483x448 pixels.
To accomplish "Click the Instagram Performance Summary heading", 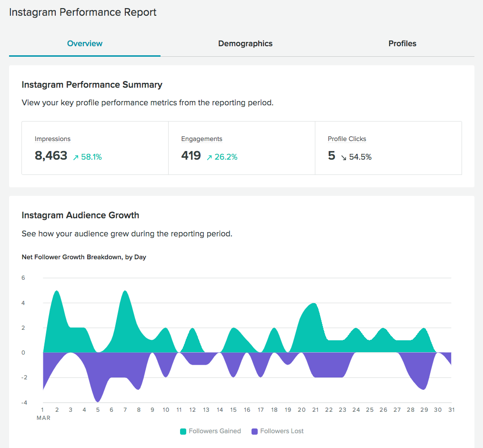I will [x=92, y=85].
